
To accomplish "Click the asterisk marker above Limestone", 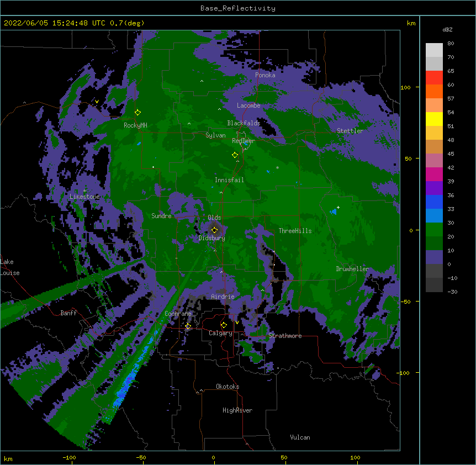I will coord(84,191).
